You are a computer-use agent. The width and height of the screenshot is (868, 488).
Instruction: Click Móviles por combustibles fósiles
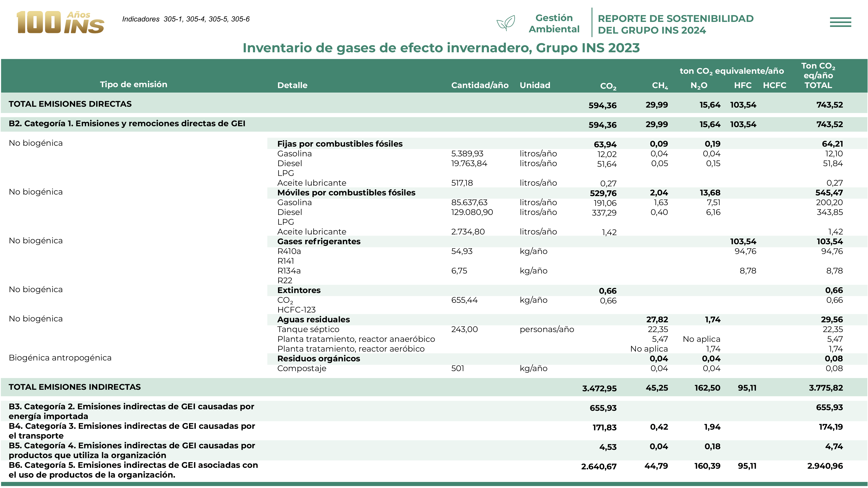pyautogui.click(x=346, y=193)
